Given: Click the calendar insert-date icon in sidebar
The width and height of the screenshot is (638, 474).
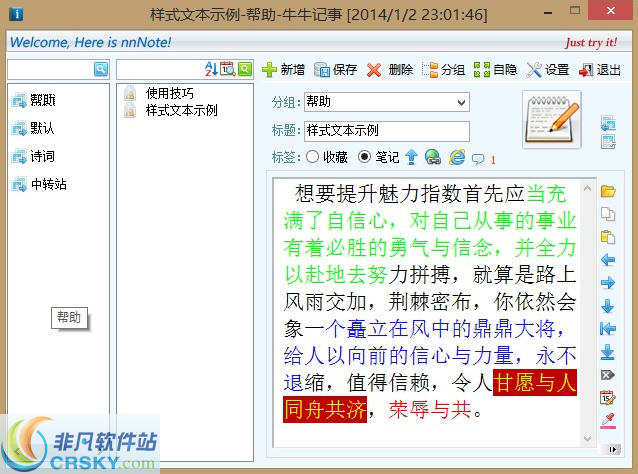Looking at the screenshot, I should (608, 398).
